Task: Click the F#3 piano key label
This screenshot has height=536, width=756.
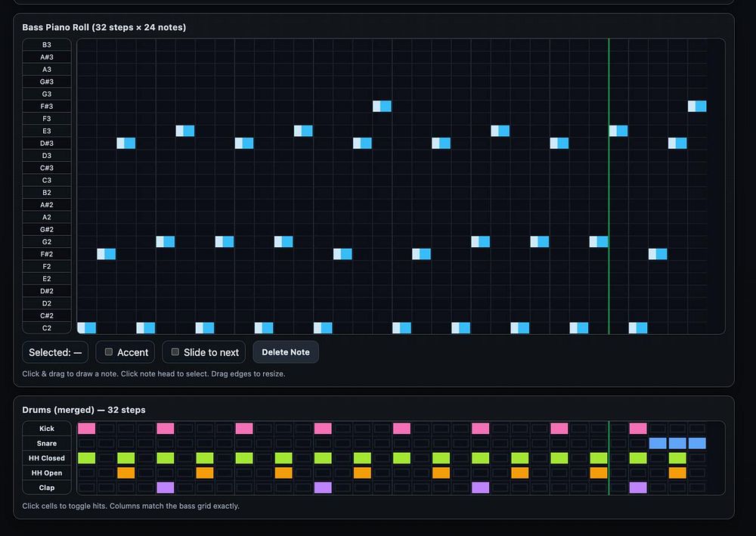Action: 47,107
